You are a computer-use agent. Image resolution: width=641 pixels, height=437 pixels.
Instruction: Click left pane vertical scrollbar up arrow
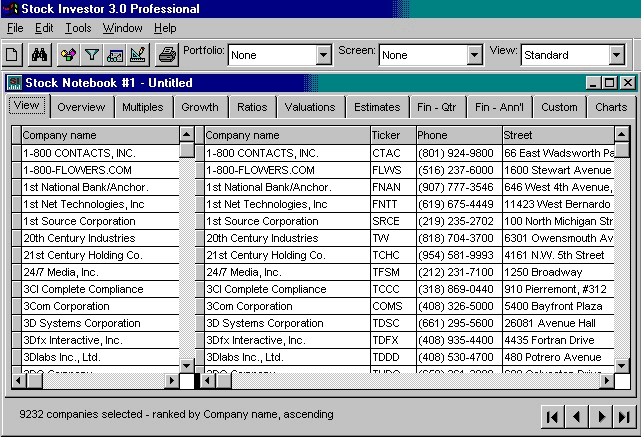point(187,134)
